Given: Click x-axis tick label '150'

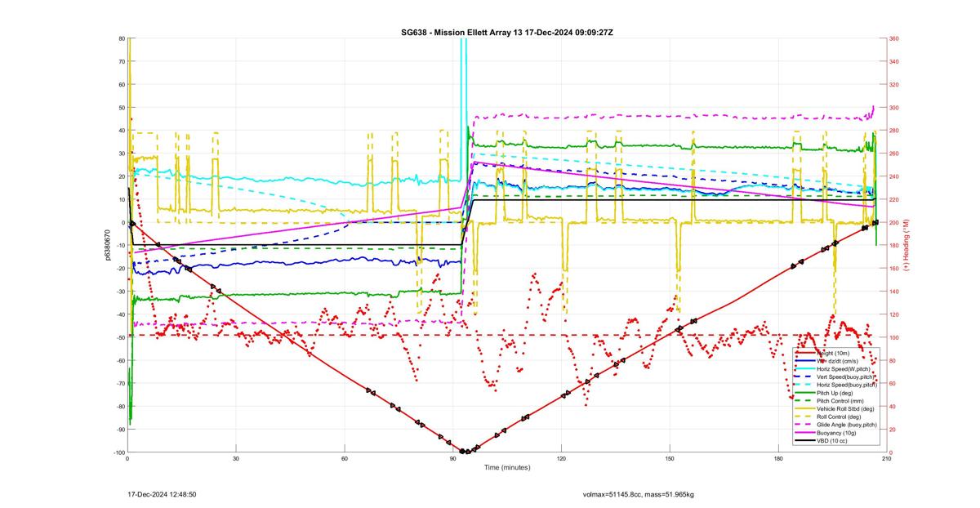Looking at the screenshot, I should pos(670,459).
